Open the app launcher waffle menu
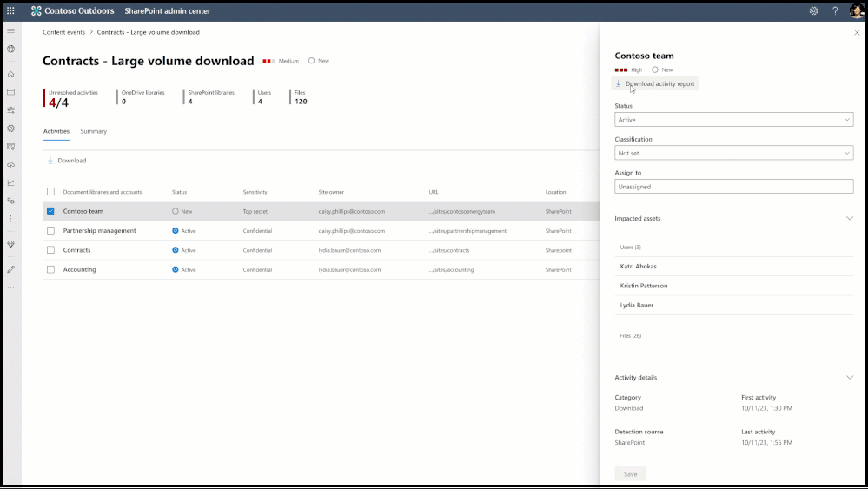This screenshot has width=868, height=489. 10,11
